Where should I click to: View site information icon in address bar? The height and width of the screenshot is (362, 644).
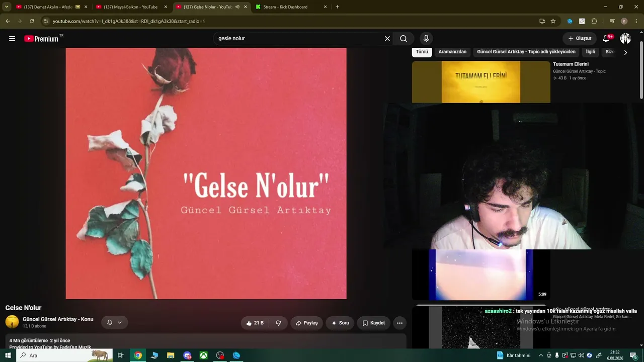[x=46, y=21]
